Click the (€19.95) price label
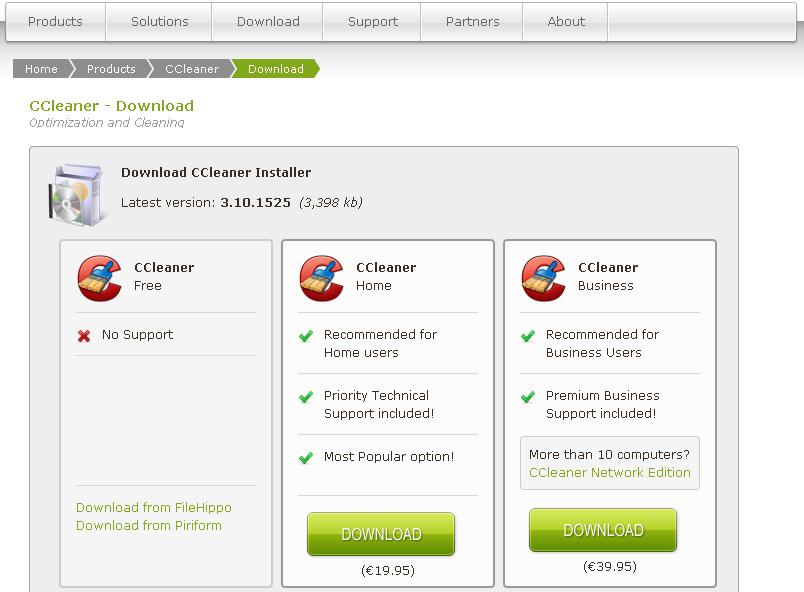 coord(388,570)
